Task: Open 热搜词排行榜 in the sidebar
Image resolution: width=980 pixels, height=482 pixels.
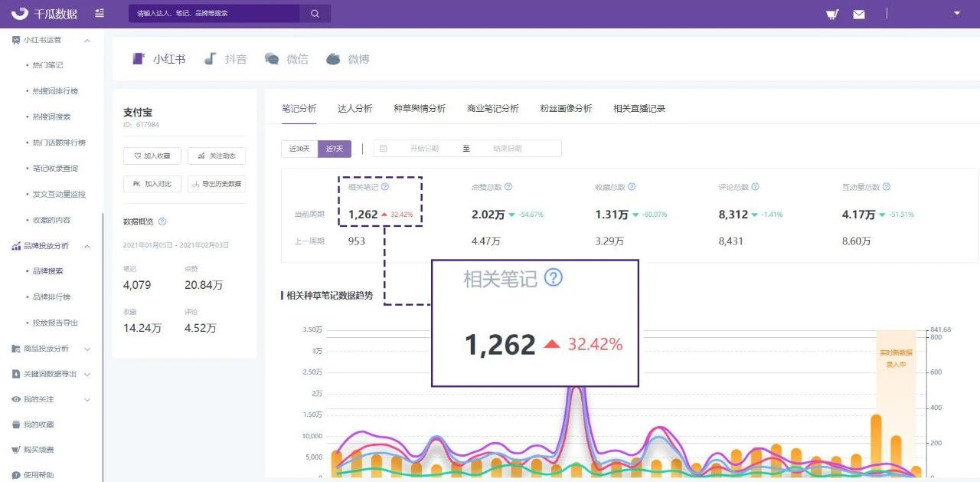Action: pyautogui.click(x=55, y=91)
